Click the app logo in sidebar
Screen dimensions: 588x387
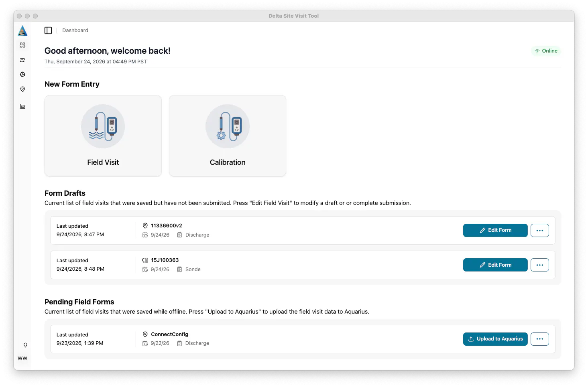point(22,30)
